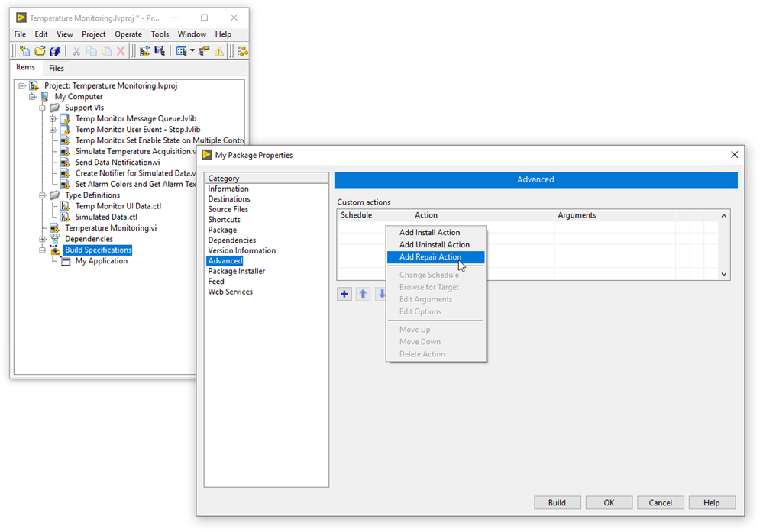Viewport: 763px width, 532px height.
Task: Click the Simulated Data.ctl control icon
Action: pyautogui.click(x=65, y=217)
